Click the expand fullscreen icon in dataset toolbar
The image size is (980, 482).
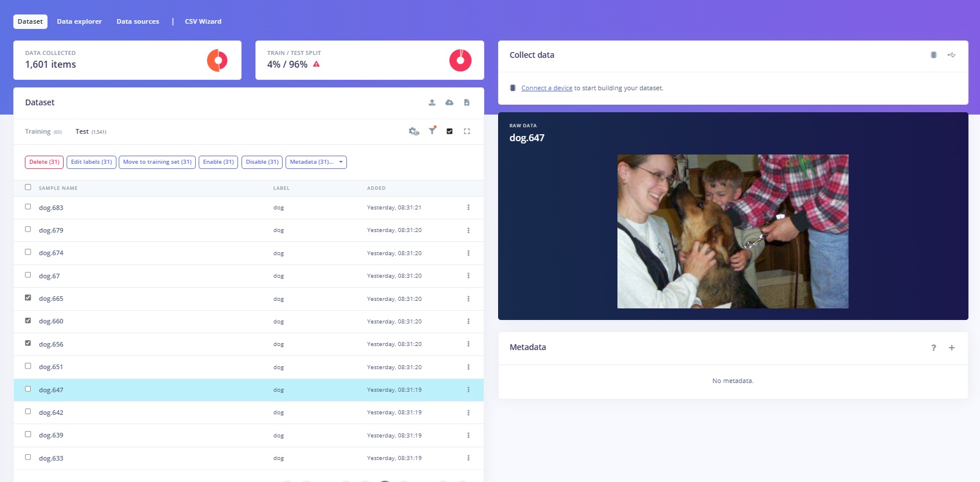tap(467, 131)
